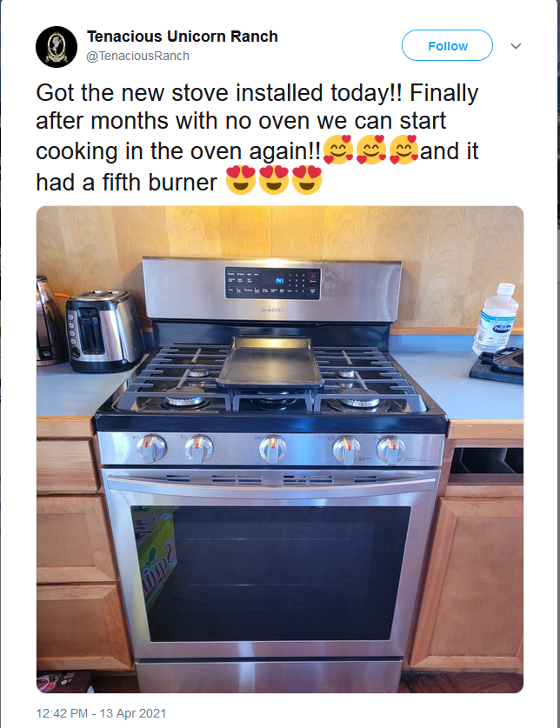Click the center burner knob in the photo
This screenshot has height=728, width=560.
point(272,449)
